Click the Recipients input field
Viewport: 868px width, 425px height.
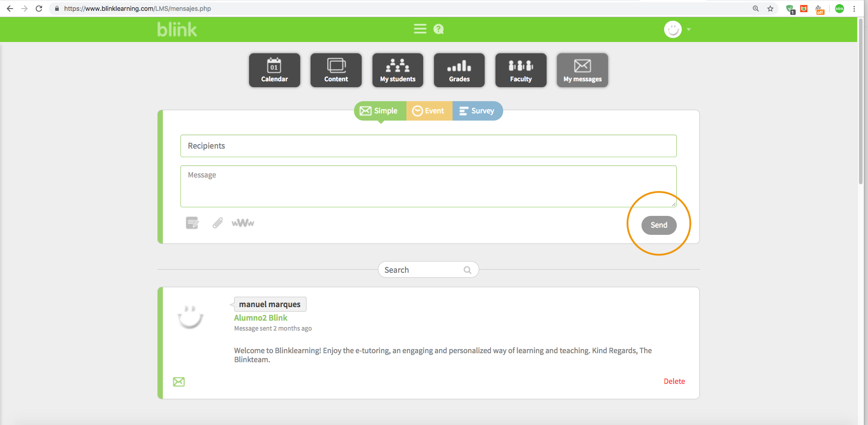(x=428, y=146)
